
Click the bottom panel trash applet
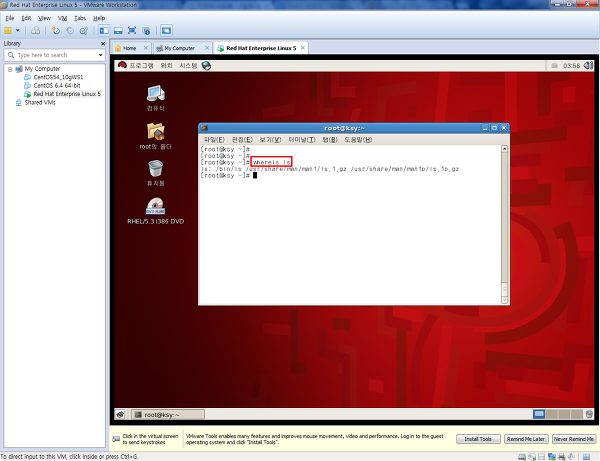(x=589, y=414)
